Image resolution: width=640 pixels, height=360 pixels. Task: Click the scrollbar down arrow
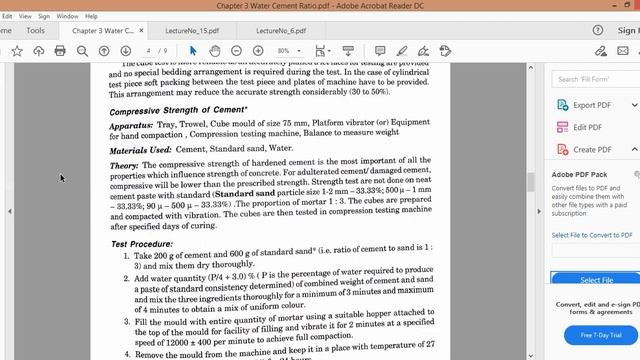point(531,356)
